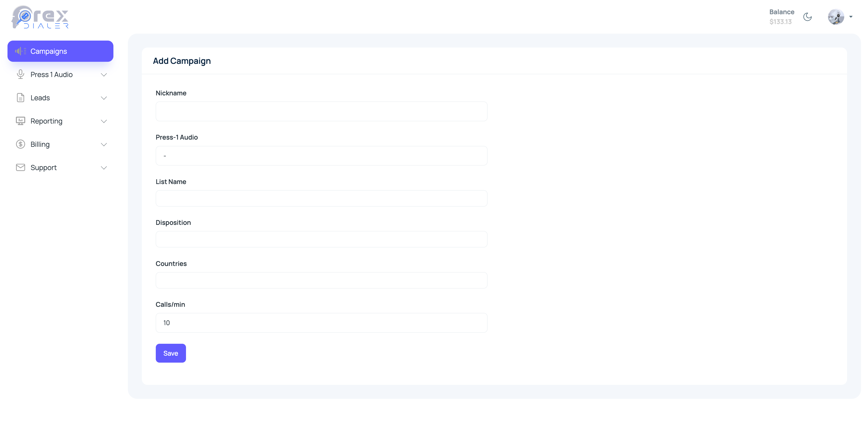The height and width of the screenshot is (443, 868).
Task: Open the Campaigns menu item
Action: pos(60,51)
